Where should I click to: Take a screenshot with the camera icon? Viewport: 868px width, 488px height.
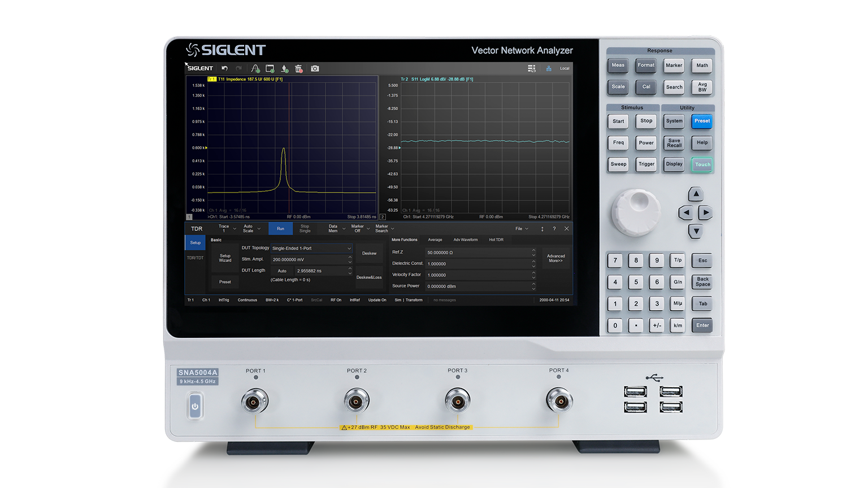[x=315, y=68]
